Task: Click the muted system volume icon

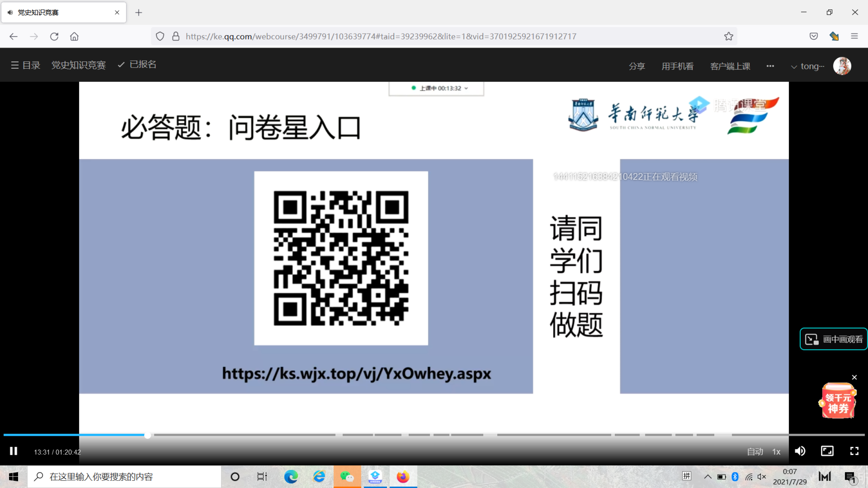Action: pyautogui.click(x=762, y=477)
